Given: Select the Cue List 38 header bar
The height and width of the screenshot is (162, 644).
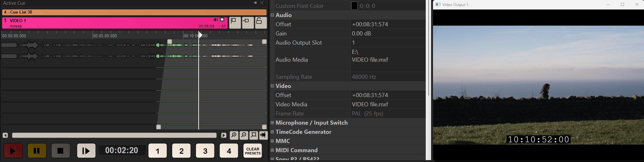Looking at the screenshot, I should pos(134,12).
